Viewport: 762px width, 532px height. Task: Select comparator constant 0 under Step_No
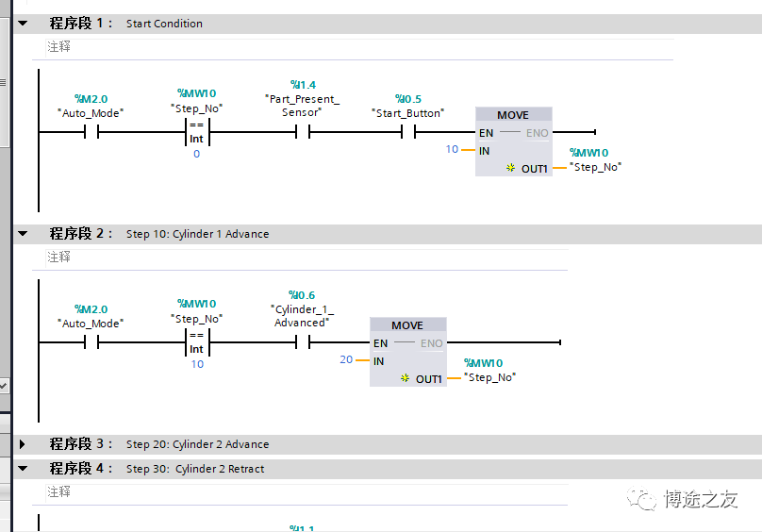[196, 154]
